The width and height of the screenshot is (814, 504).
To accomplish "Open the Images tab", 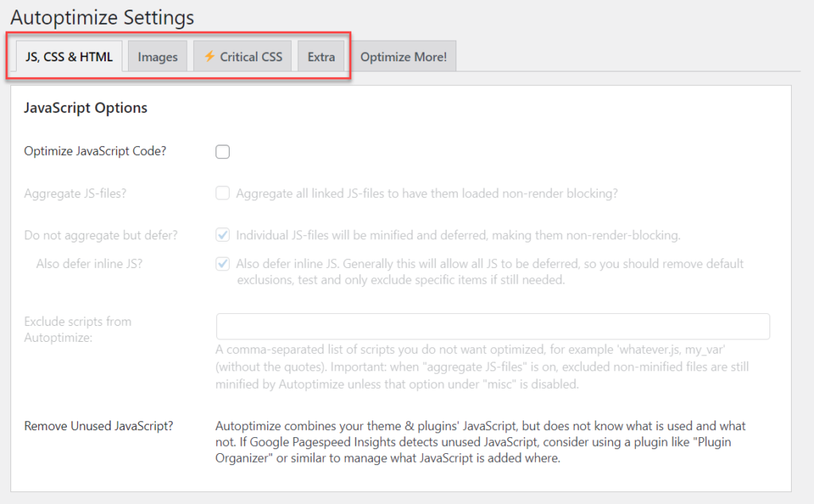I will tap(157, 56).
